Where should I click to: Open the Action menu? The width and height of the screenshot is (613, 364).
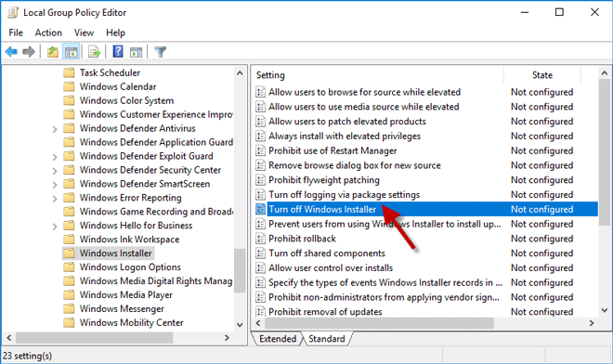coord(48,32)
